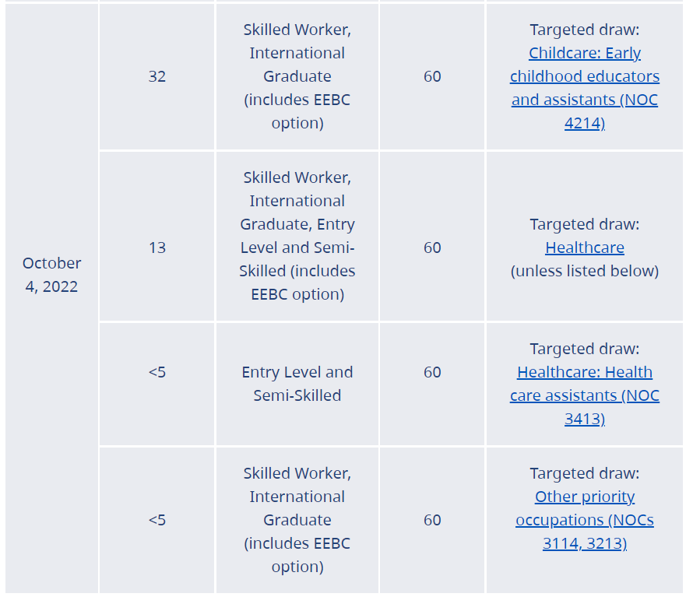Screen dimensions: 700x604
Task: Click the "(unless listed below)" text
Action: [585, 271]
